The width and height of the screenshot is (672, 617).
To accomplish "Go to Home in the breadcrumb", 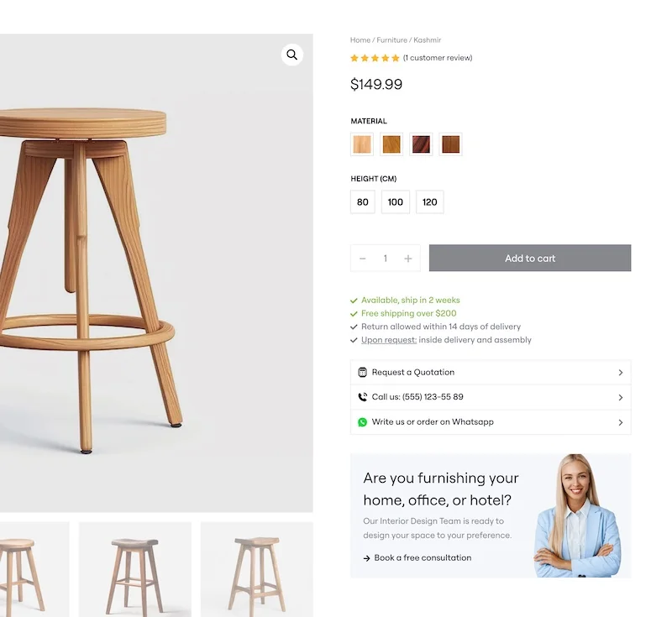I will 360,39.
